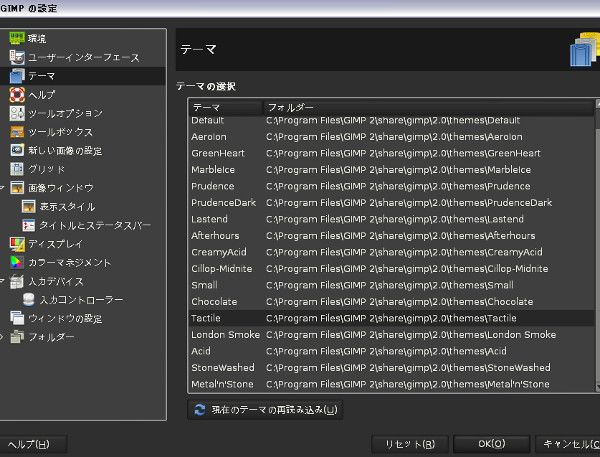
Task: Click the ヘルプ lifebuoy icon
Action: pyautogui.click(x=17, y=94)
